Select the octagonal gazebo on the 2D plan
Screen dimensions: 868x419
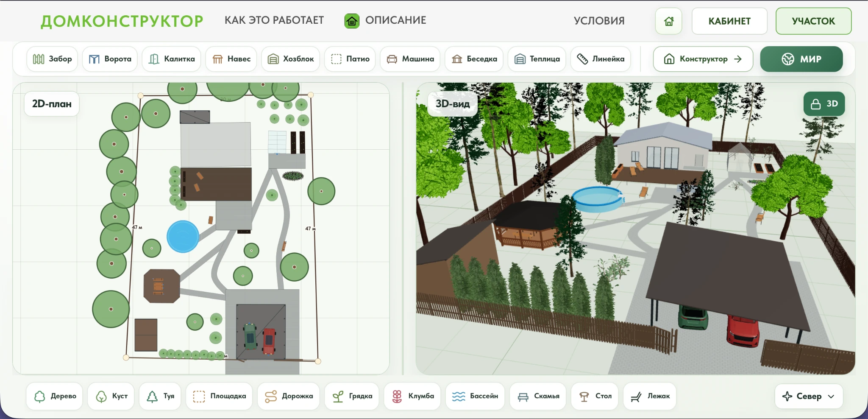(161, 286)
